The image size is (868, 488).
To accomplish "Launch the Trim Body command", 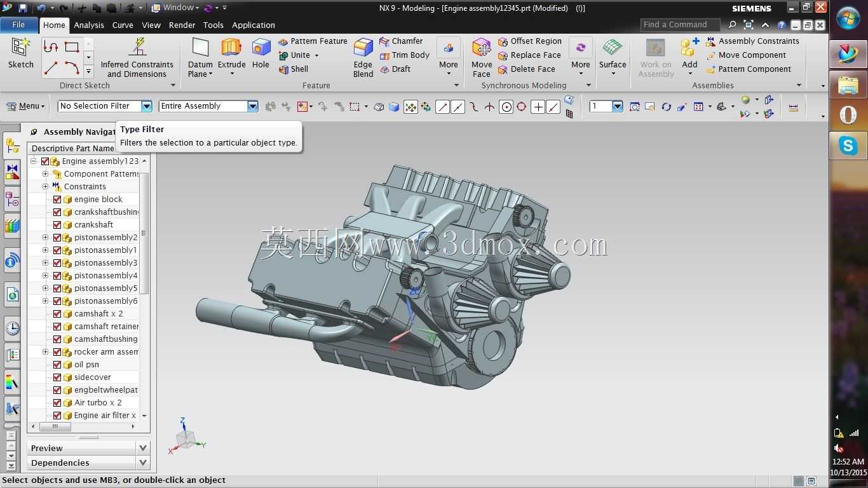I will pyautogui.click(x=405, y=55).
